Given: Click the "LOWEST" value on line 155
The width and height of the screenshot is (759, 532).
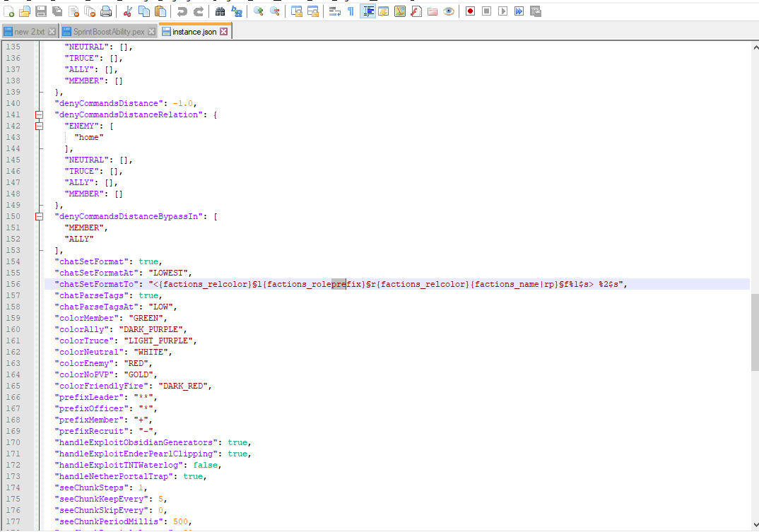Looking at the screenshot, I should [168, 273].
